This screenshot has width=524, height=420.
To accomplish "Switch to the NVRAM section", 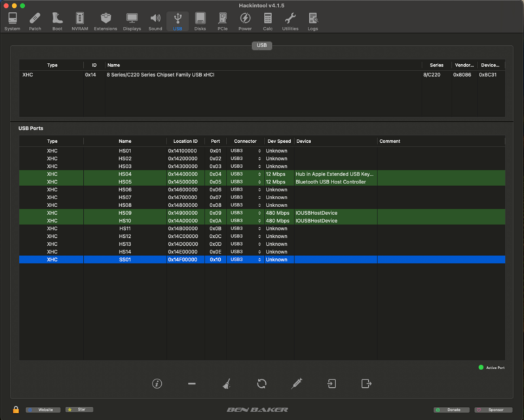I will [x=79, y=21].
